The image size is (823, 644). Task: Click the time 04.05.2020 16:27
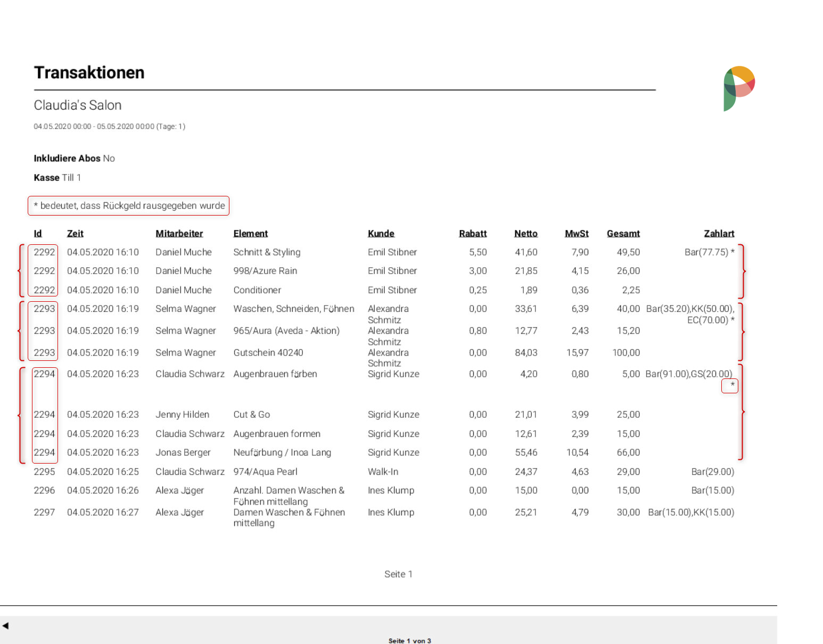(103, 513)
